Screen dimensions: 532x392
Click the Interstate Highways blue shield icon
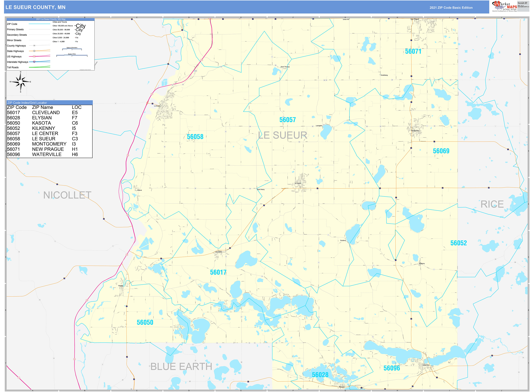pos(34,62)
